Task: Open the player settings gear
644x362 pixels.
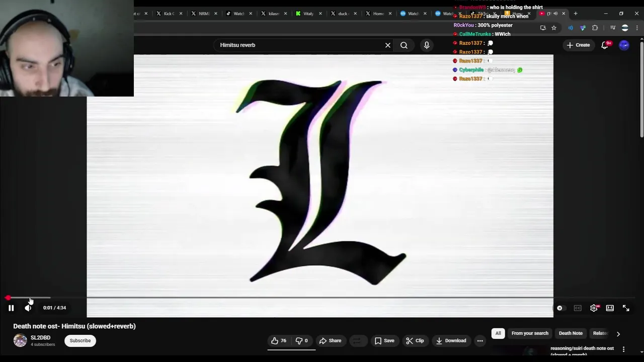Action: pos(594,308)
